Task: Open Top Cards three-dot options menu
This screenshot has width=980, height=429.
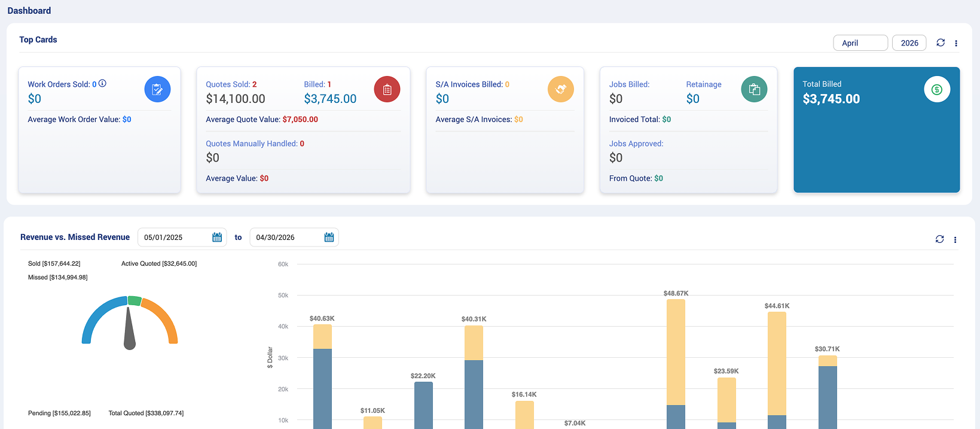Action: click(956, 43)
